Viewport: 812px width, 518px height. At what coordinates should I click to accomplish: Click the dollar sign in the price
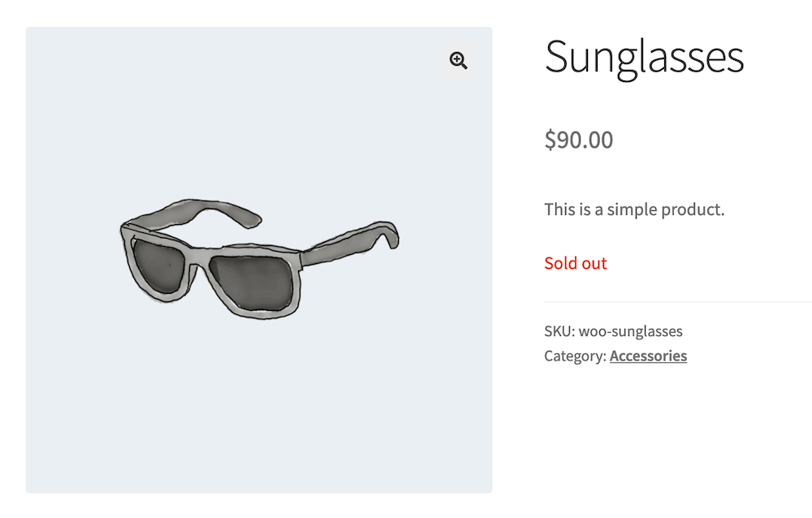(550, 140)
